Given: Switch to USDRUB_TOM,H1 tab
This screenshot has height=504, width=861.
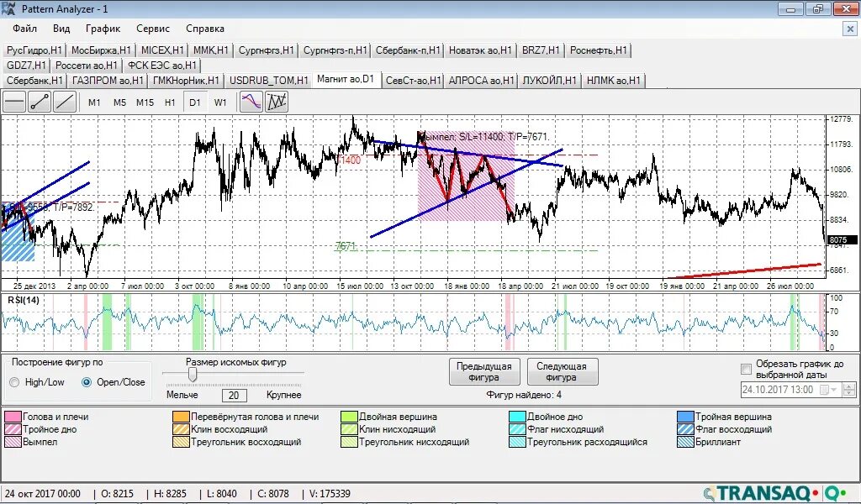Looking at the screenshot, I should [x=268, y=81].
